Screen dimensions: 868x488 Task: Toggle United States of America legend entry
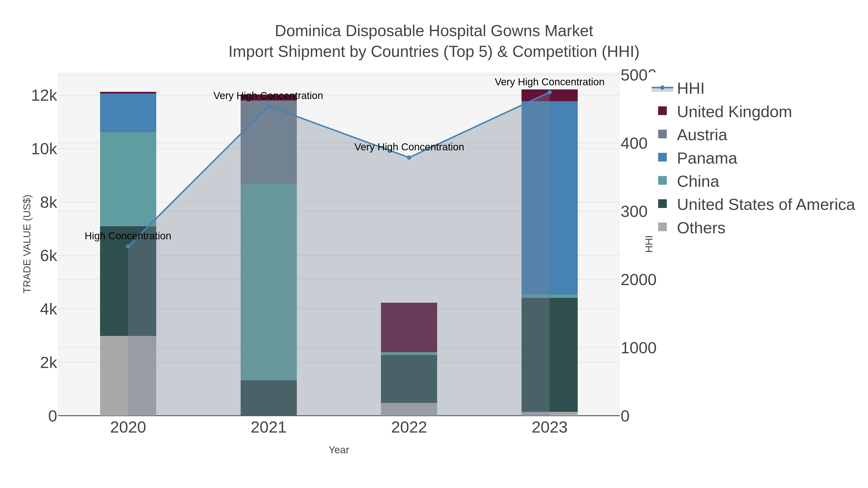pyautogui.click(x=756, y=205)
